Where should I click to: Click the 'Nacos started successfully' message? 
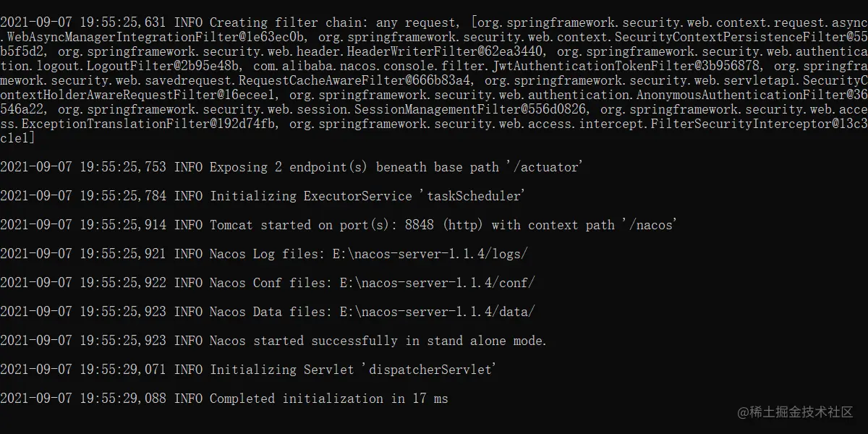pyautogui.click(x=378, y=341)
